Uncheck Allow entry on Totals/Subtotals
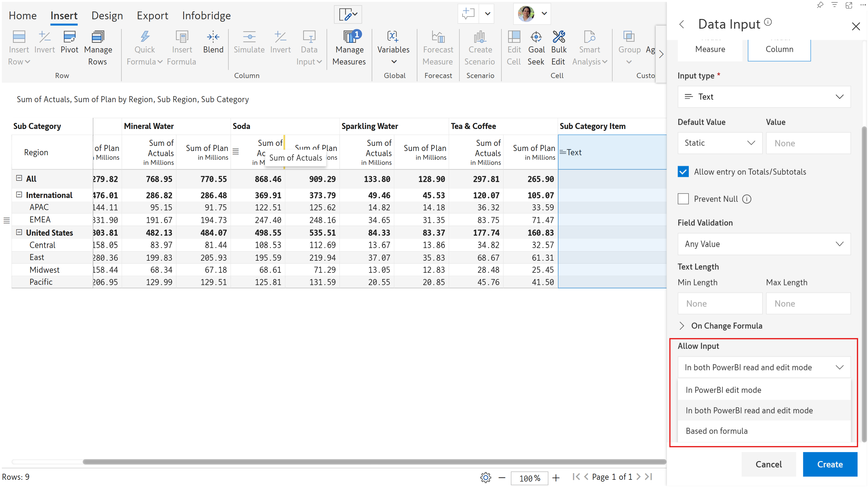The image size is (868, 487). point(683,172)
